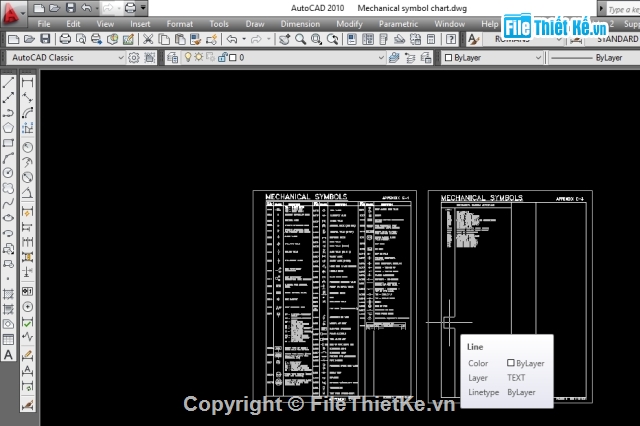Open the Dimension menu

[x=300, y=24]
